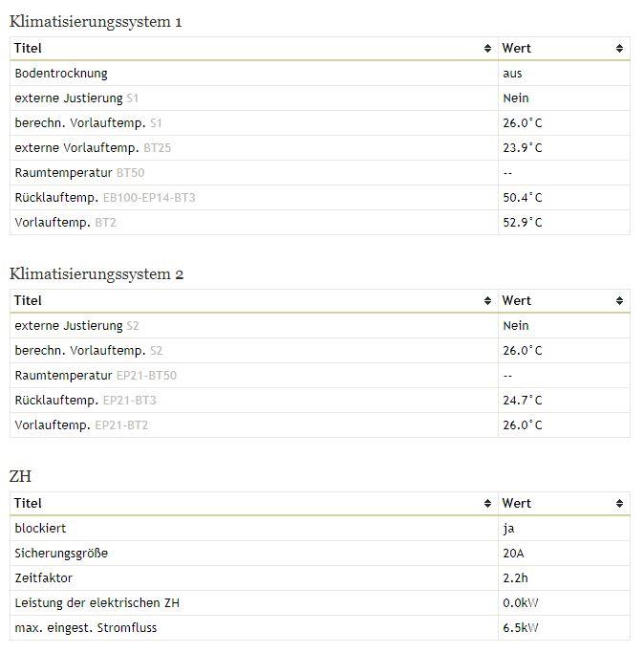
Task: Select the Zeitfaktor row
Action: point(320,578)
